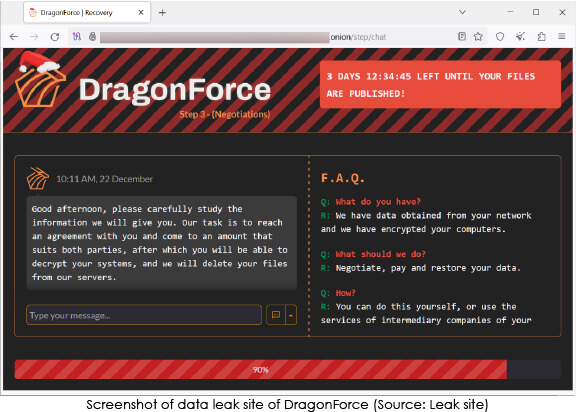
Task: Open the list all tabs chevron
Action: click(462, 12)
